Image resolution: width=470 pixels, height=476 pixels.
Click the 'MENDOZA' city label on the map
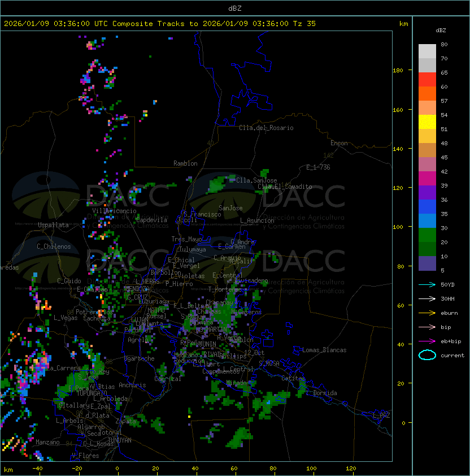click(x=137, y=288)
